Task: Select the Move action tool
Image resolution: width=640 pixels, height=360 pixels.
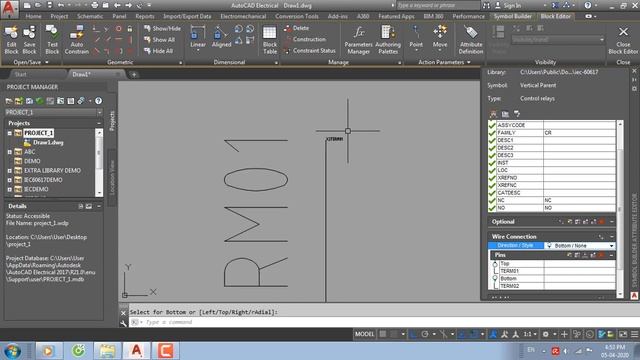Action: (x=440, y=38)
